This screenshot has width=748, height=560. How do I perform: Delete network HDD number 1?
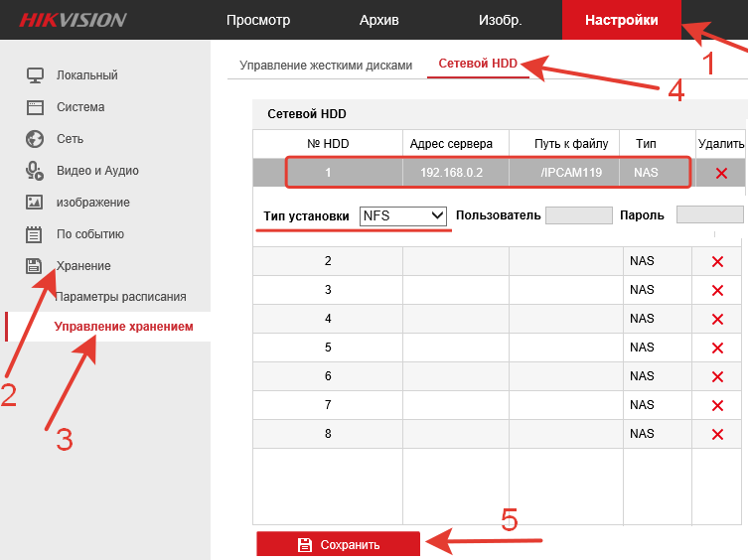(721, 173)
